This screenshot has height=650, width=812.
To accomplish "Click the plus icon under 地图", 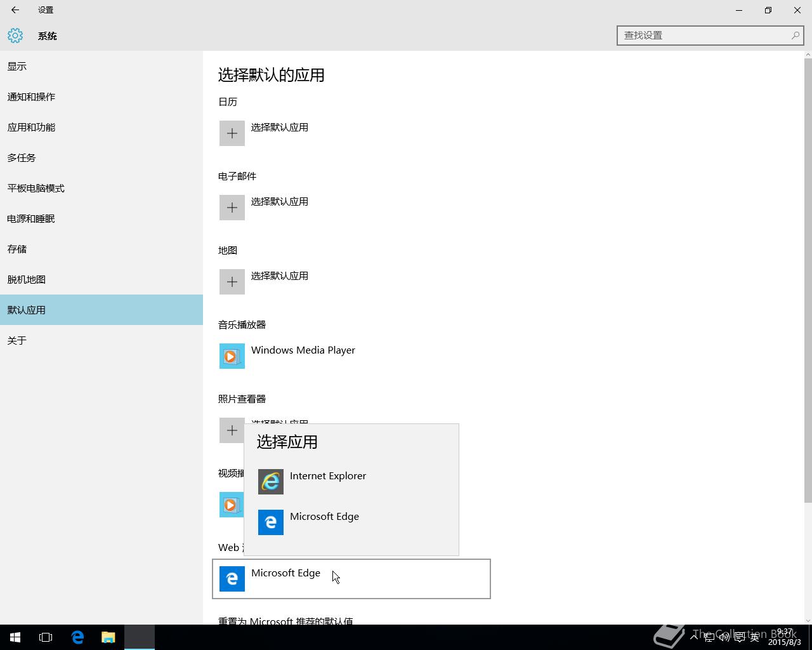I will 232,282.
